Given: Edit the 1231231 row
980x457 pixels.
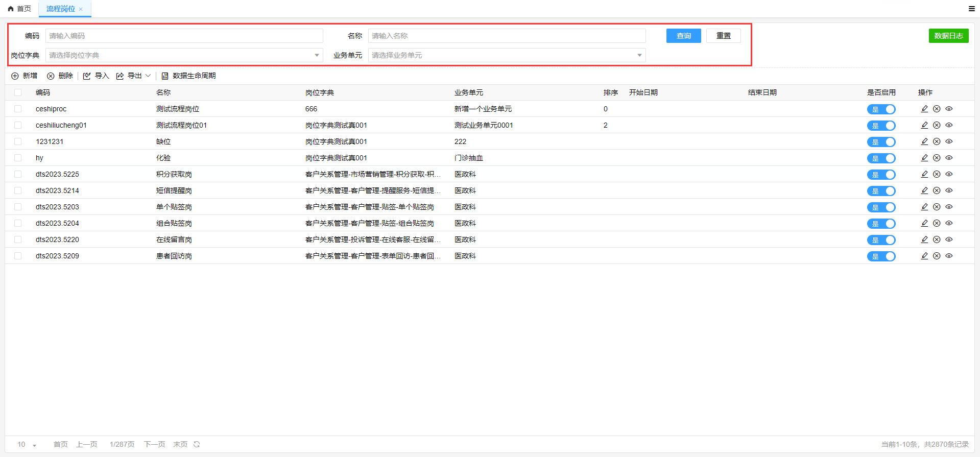Looking at the screenshot, I should (x=924, y=141).
